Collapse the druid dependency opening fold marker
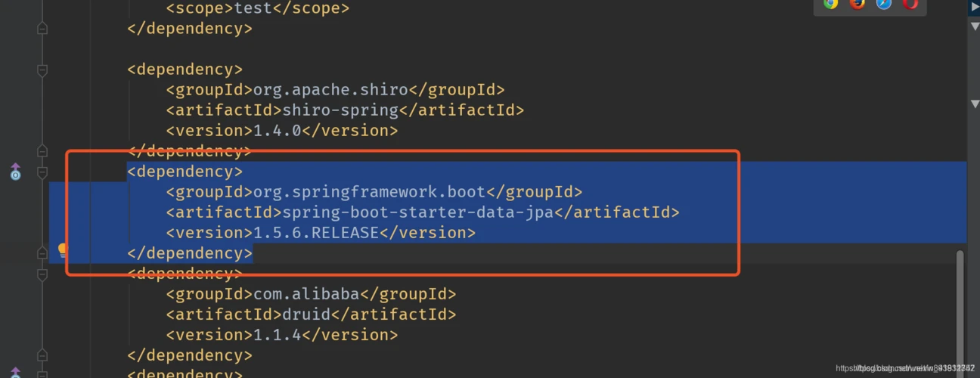The width and height of the screenshot is (980, 378). (42, 274)
